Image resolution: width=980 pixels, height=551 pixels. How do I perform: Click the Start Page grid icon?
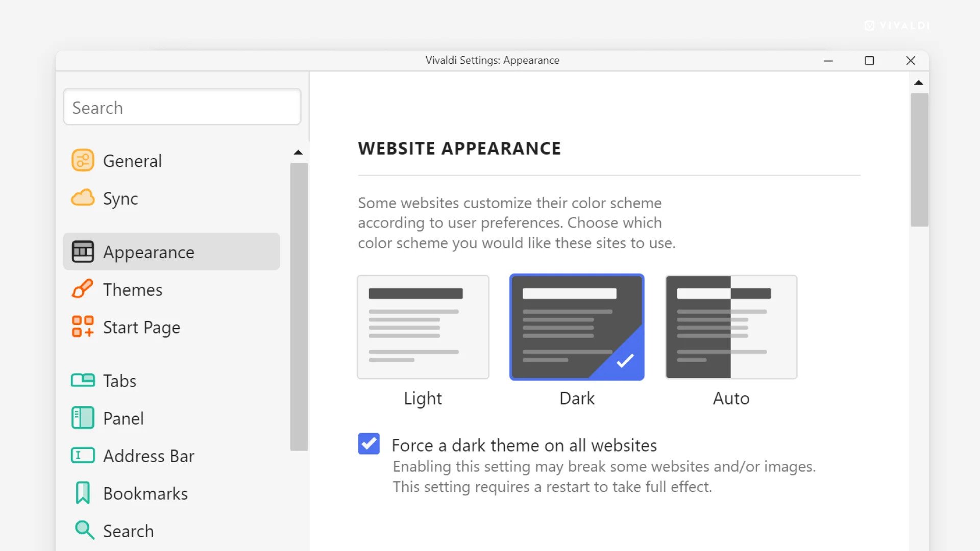[x=83, y=327]
